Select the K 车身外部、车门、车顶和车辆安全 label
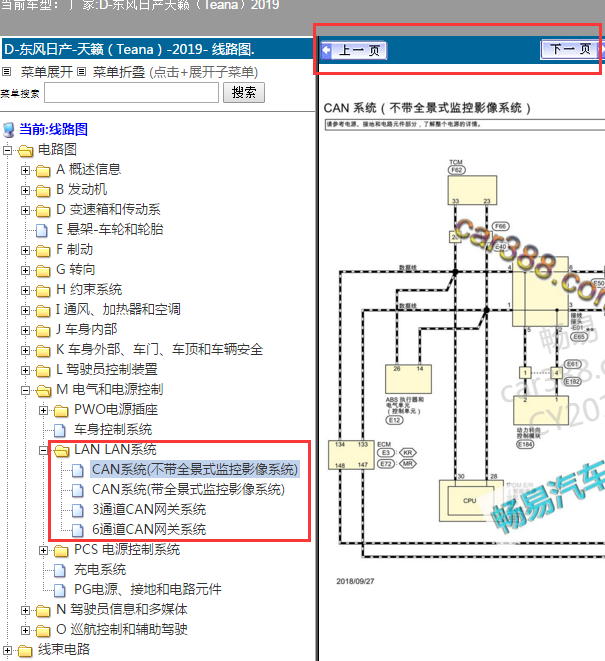 159,349
